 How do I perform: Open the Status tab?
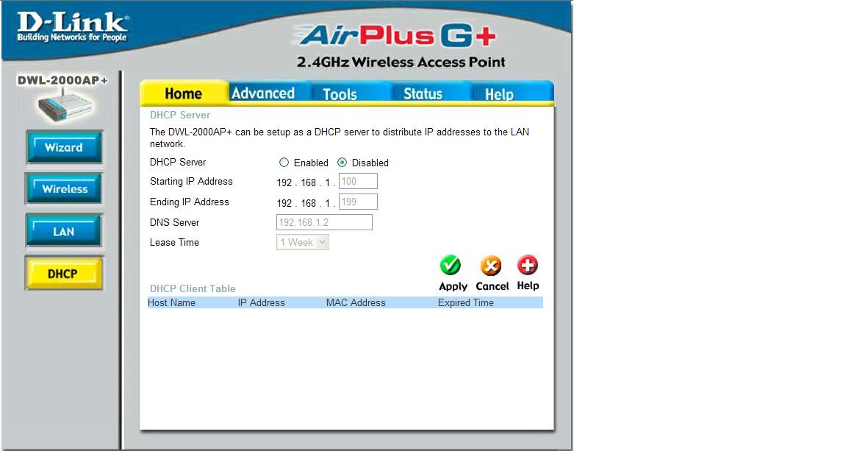423,93
